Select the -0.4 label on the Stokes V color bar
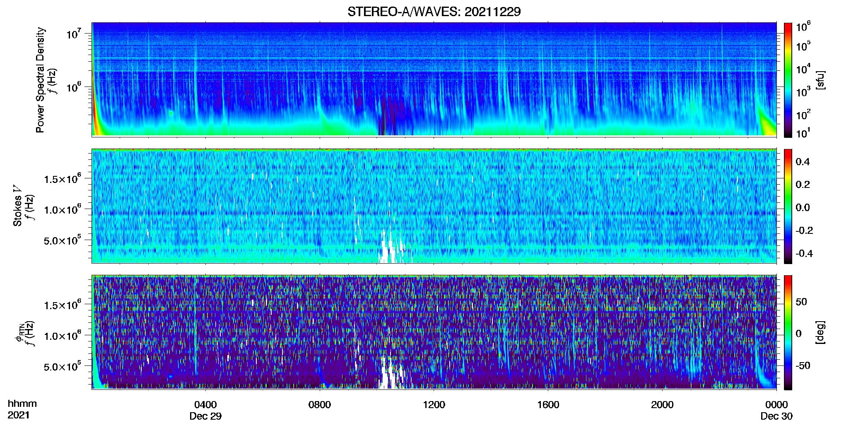 804,253
